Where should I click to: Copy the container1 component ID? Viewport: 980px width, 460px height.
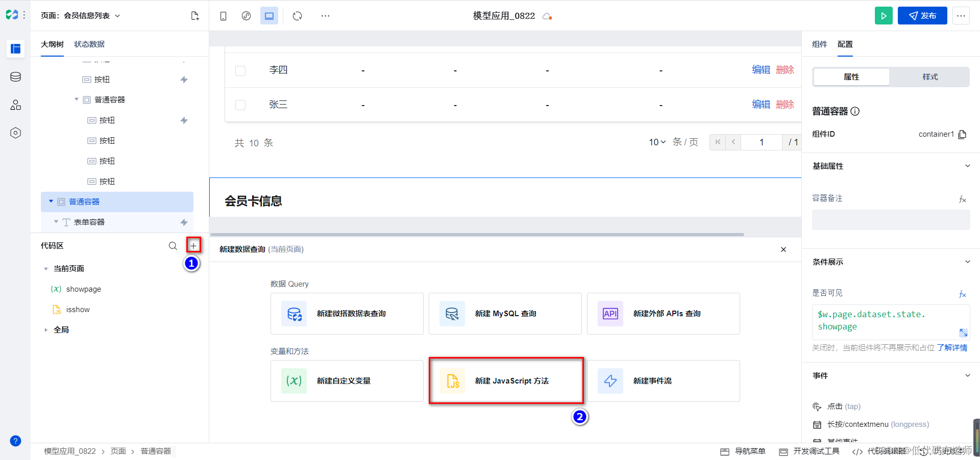[x=962, y=134]
